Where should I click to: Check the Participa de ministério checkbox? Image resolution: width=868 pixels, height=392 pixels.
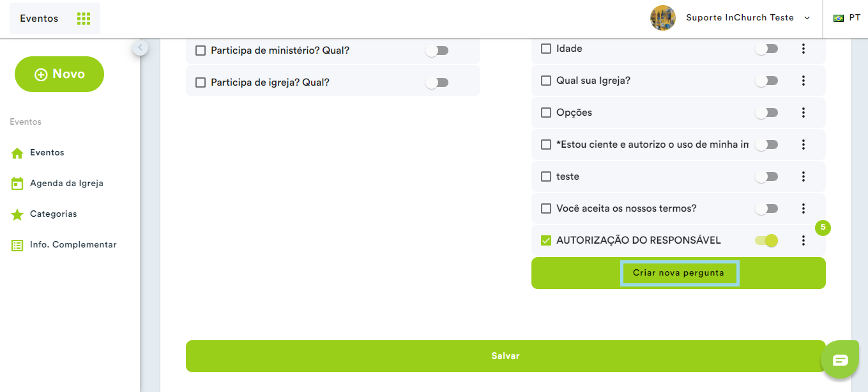pos(201,51)
